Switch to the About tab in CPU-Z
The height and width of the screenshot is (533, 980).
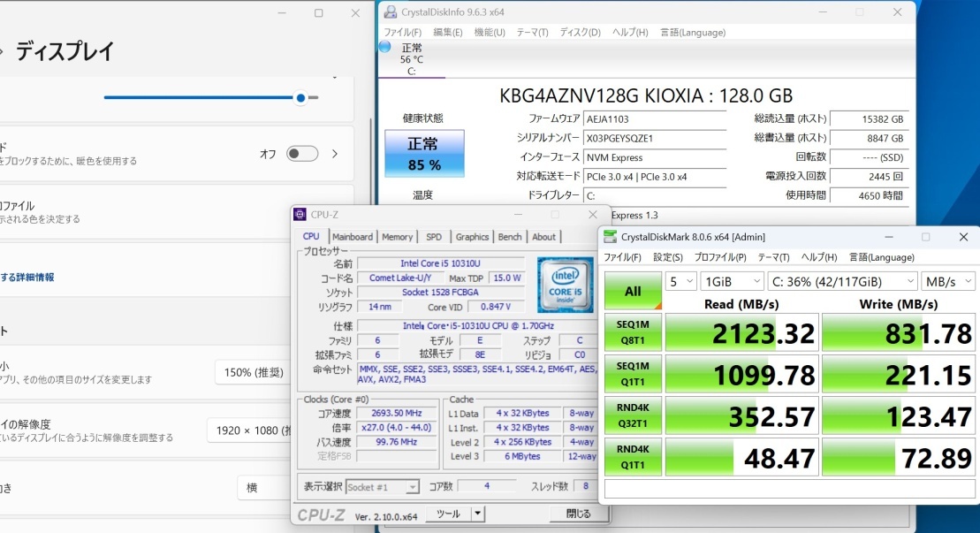(543, 237)
